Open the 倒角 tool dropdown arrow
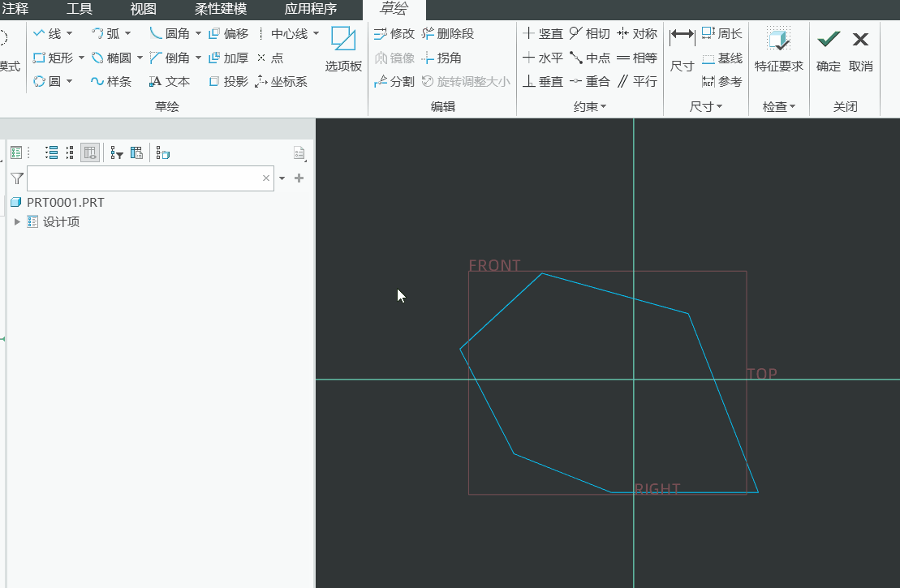The image size is (900, 588). [x=198, y=58]
